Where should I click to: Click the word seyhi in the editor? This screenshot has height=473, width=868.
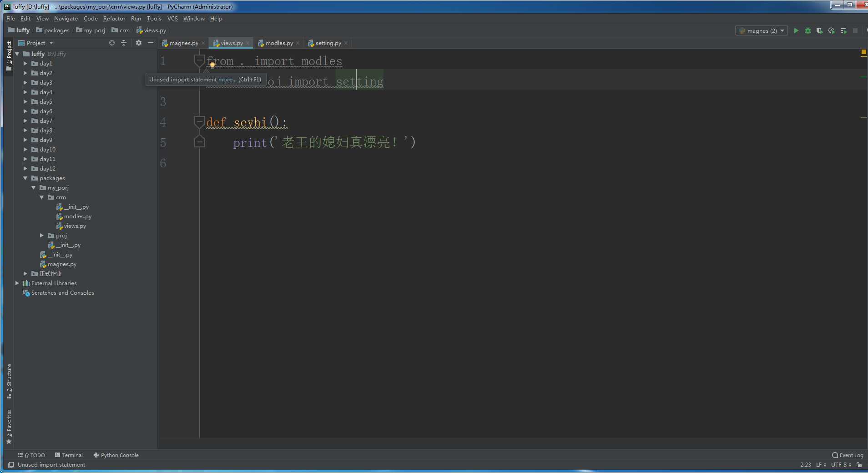250,122
